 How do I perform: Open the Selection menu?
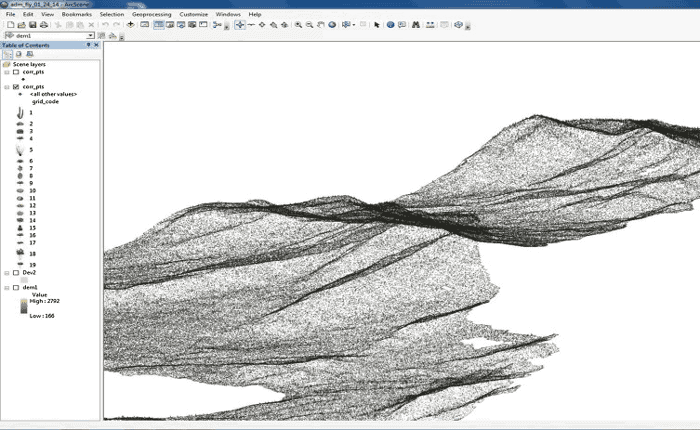tap(112, 14)
